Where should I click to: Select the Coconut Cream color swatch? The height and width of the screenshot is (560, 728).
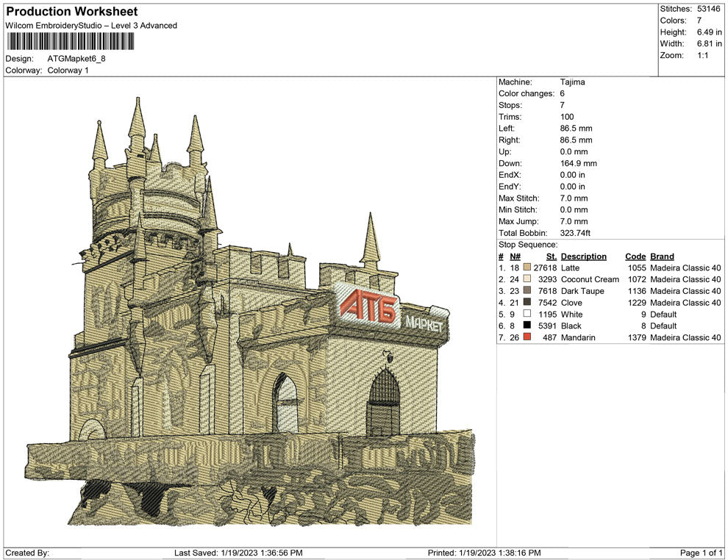(x=527, y=280)
